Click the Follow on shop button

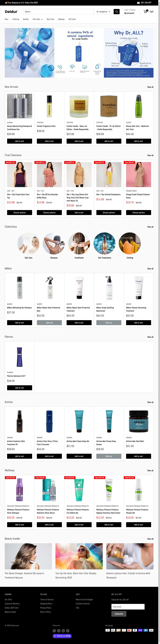pyautogui.click(x=62, y=636)
